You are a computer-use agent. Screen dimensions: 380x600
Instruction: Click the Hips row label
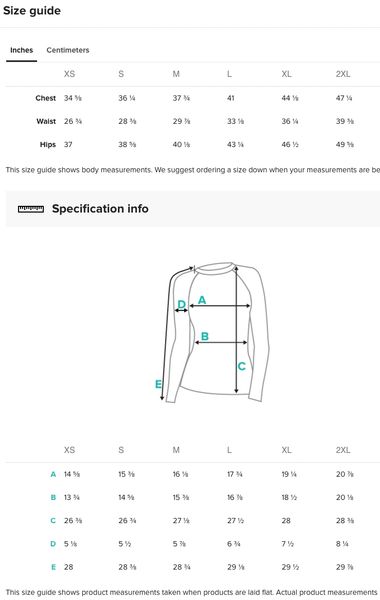click(x=48, y=145)
